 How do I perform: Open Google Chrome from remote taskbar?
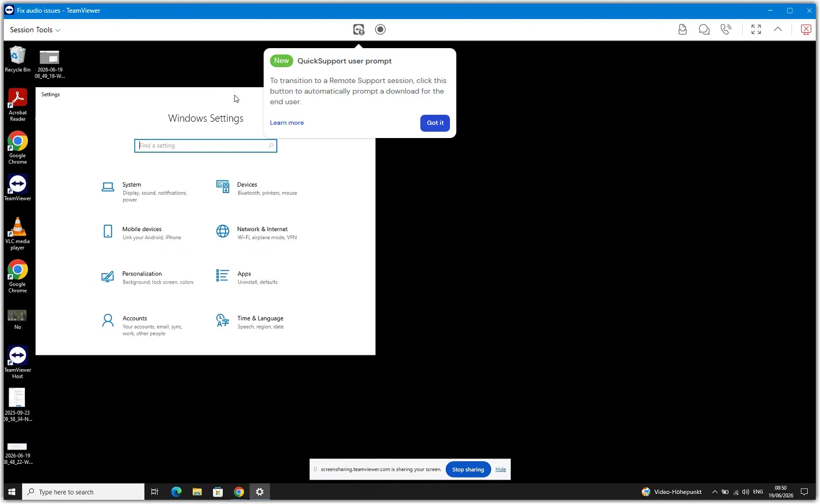[239, 492]
